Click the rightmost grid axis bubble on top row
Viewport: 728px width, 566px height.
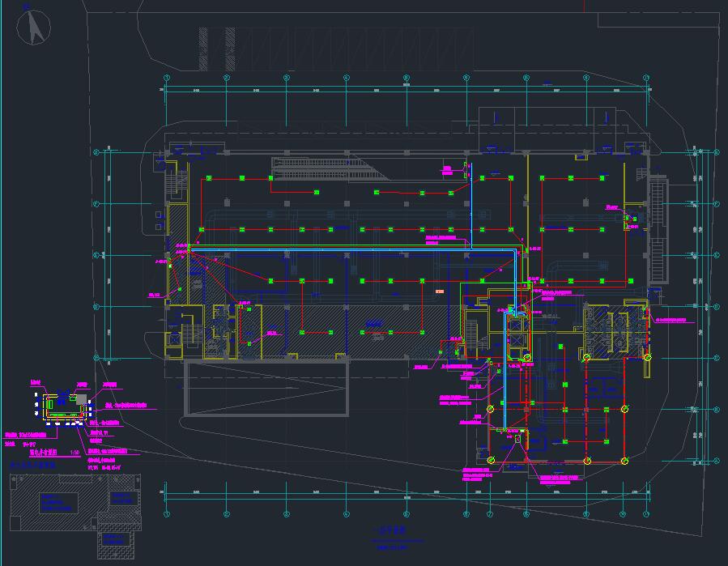pyautogui.click(x=646, y=78)
